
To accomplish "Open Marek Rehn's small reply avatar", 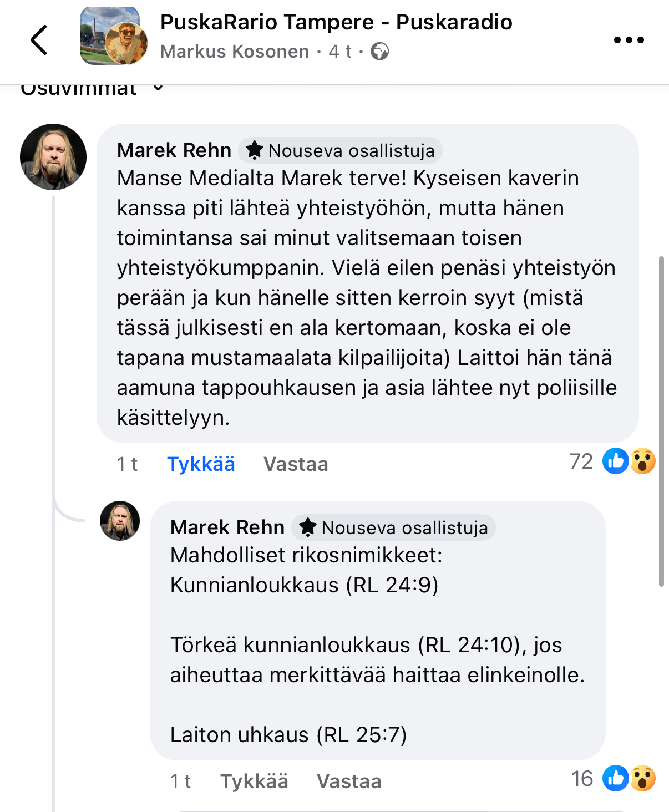I will tap(120, 521).
